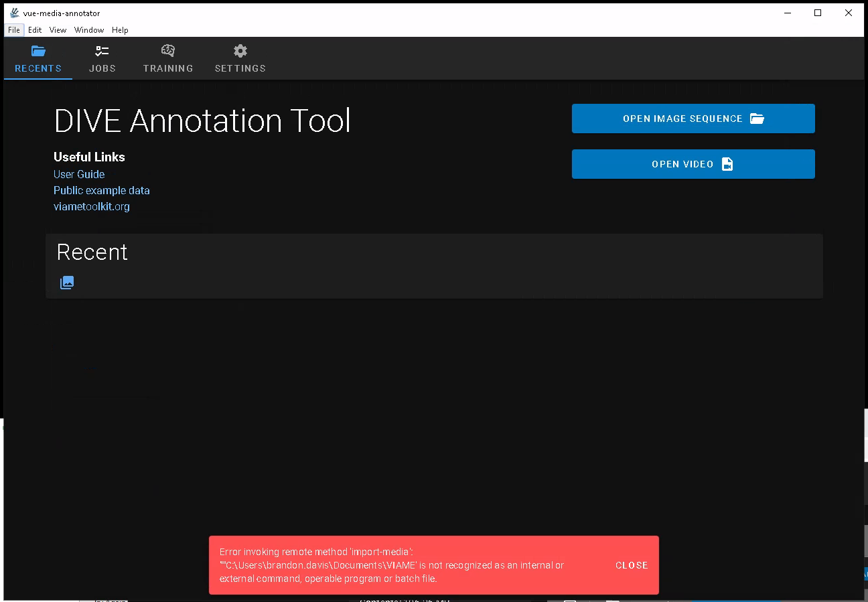Image resolution: width=868 pixels, height=602 pixels.
Task: Select the TRAINING brain icon
Action: [x=167, y=50]
